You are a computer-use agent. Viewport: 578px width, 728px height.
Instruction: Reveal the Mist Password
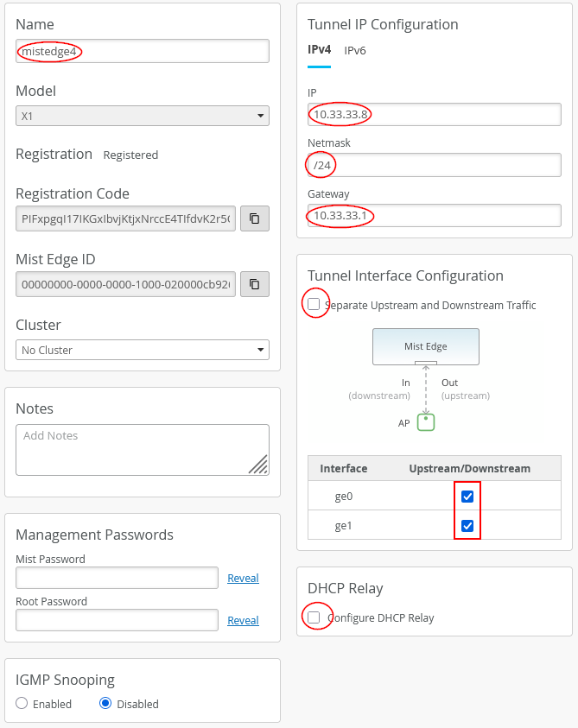[243, 578]
